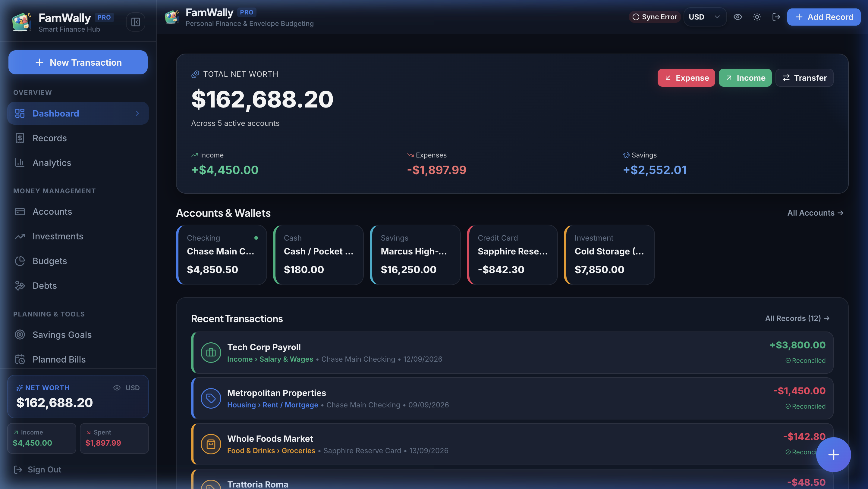This screenshot has width=868, height=489.
Task: Expand the Dashboard chevron arrow
Action: pos(137,114)
